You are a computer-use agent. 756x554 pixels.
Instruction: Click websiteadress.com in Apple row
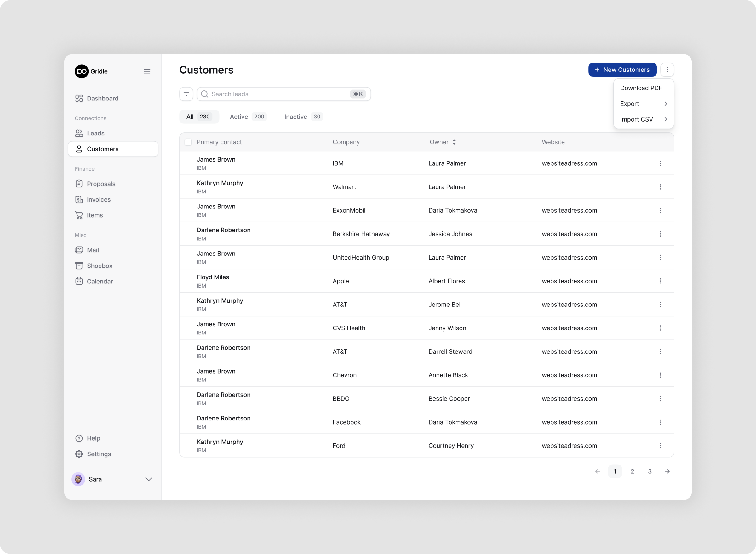pos(569,281)
